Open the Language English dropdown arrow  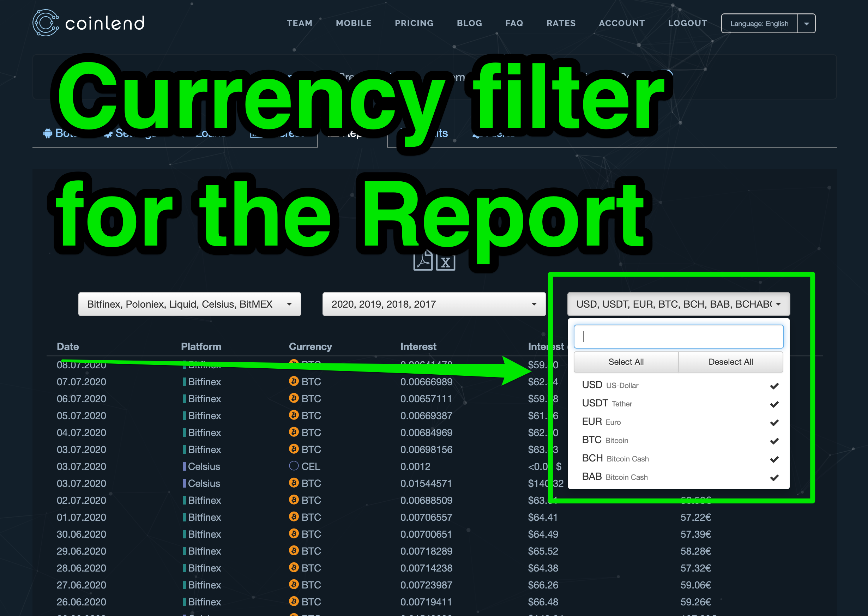(x=806, y=24)
